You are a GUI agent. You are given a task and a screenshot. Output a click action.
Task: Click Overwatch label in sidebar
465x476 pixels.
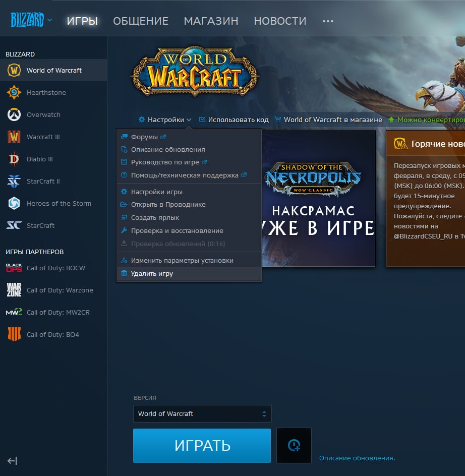click(x=43, y=115)
